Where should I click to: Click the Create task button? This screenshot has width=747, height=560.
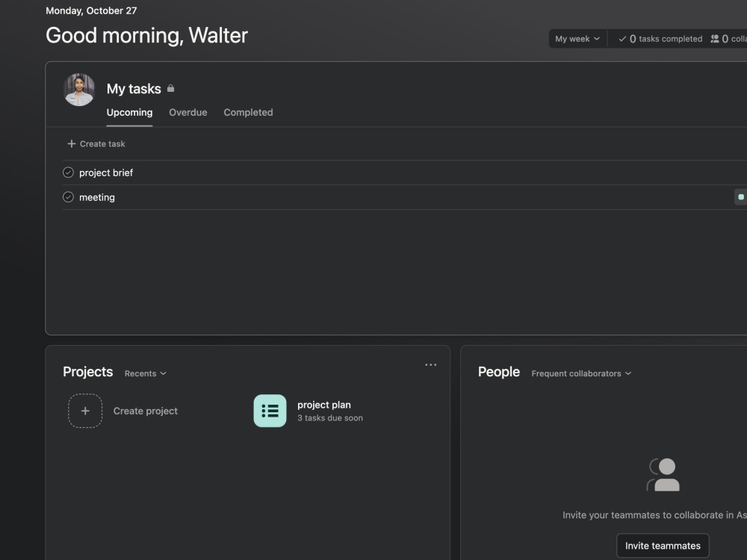point(96,144)
